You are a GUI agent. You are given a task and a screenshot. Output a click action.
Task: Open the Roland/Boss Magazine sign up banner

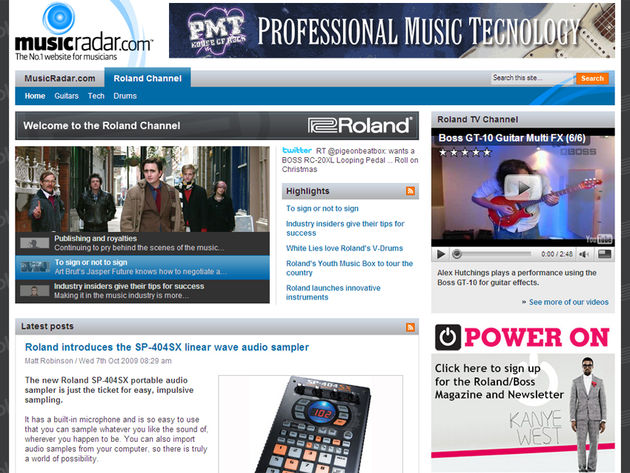coord(523,413)
